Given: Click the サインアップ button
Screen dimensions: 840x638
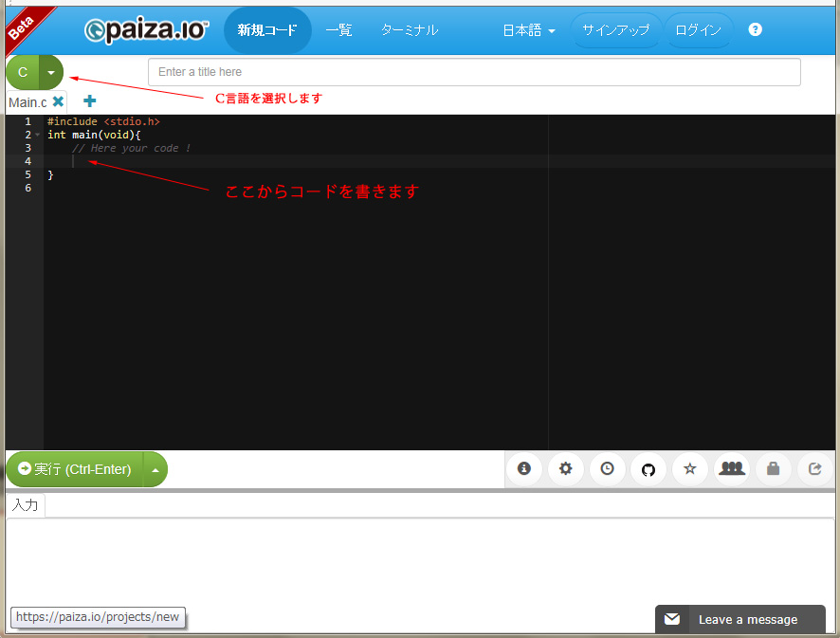Looking at the screenshot, I should coord(615,30).
